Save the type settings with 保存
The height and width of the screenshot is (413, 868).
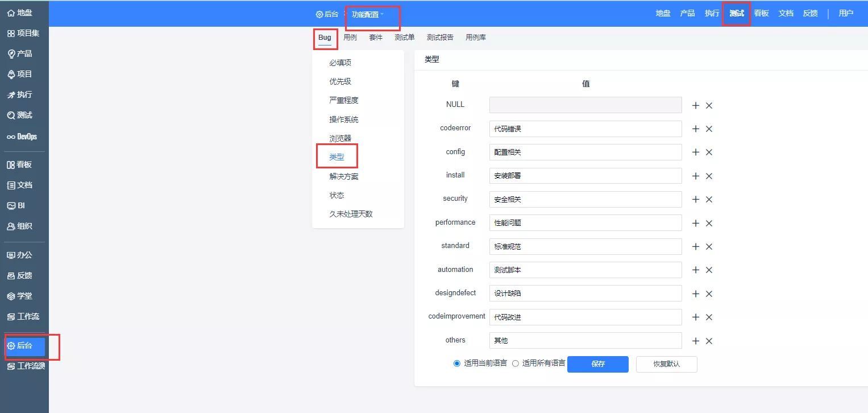[598, 364]
